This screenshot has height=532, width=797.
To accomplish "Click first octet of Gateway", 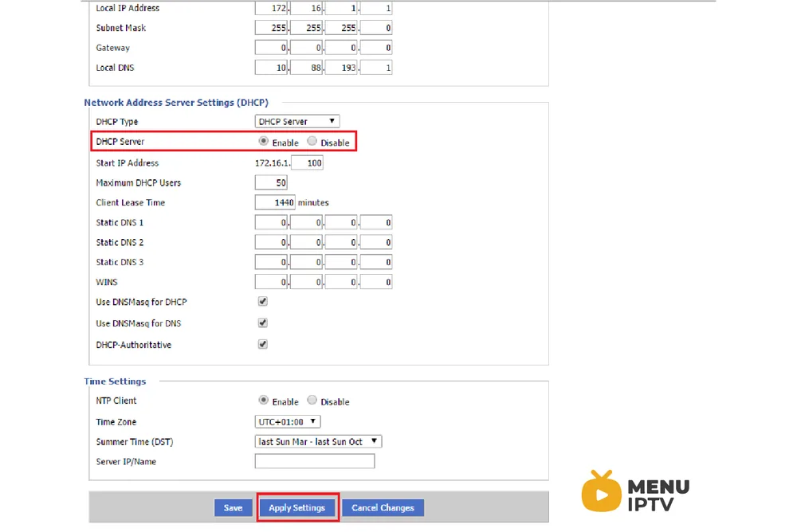I will click(x=272, y=48).
